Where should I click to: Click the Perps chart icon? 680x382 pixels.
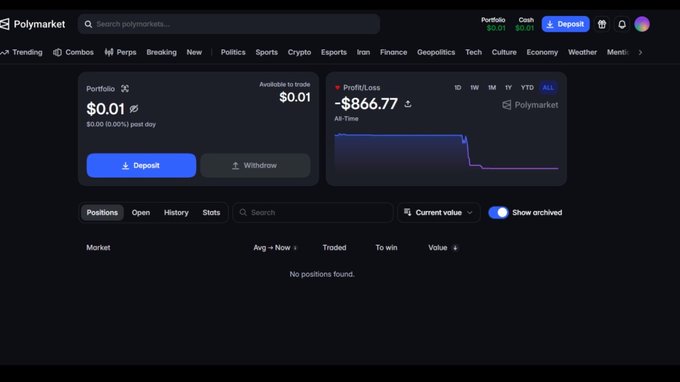[109, 52]
